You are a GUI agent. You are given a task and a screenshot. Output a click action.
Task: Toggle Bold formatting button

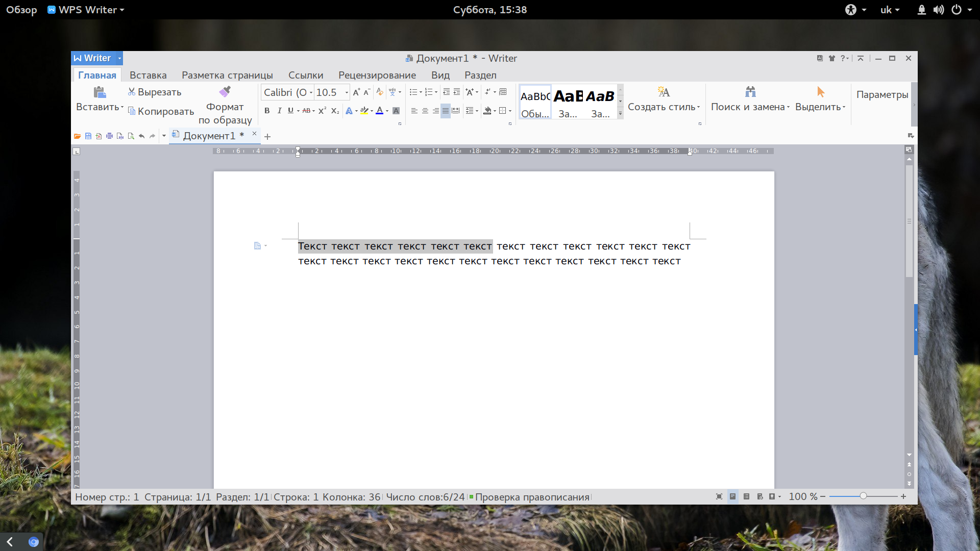coord(267,111)
